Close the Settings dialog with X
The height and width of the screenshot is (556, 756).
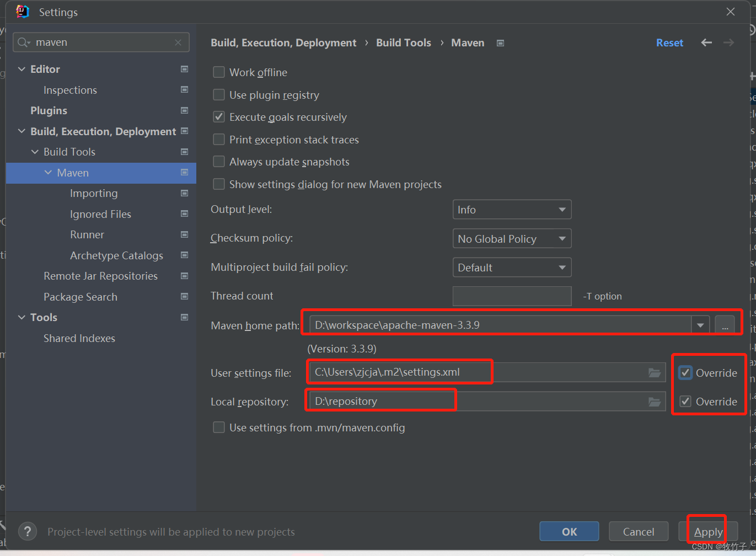coord(731,12)
